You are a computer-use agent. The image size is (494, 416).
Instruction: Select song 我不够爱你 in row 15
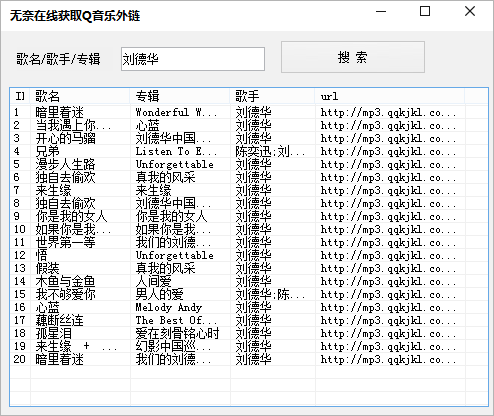66,294
